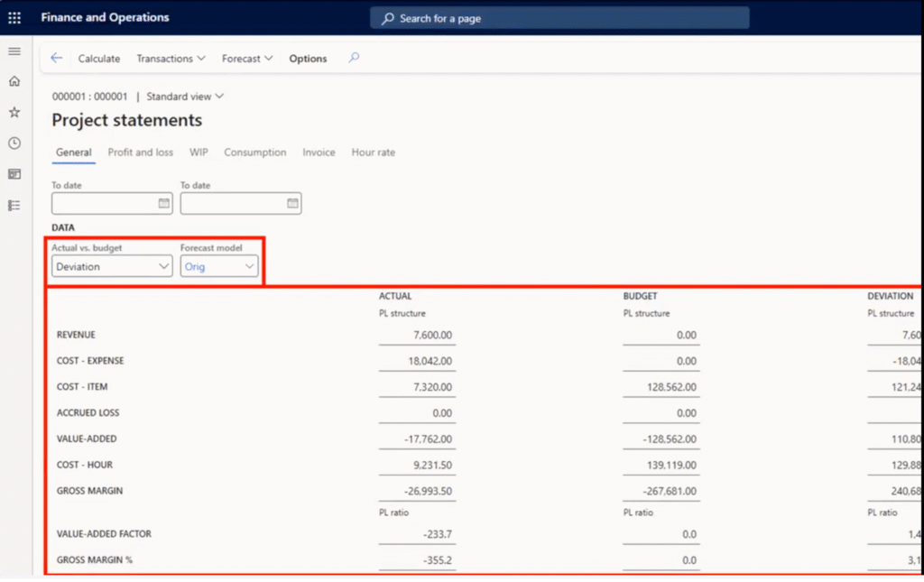This screenshot has height=582, width=924.
Task: Open the Standard view selector
Action: click(185, 97)
